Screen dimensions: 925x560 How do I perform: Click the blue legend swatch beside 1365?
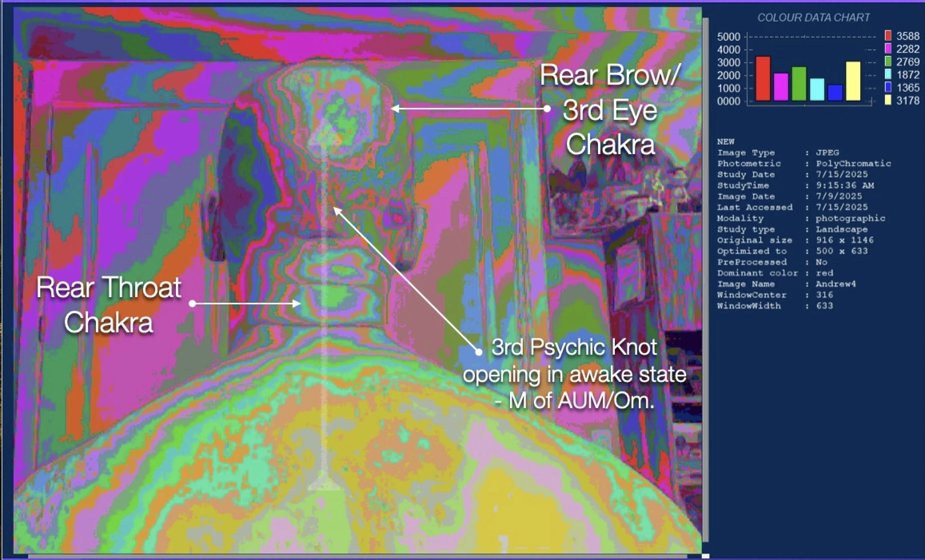pyautogui.click(x=888, y=87)
